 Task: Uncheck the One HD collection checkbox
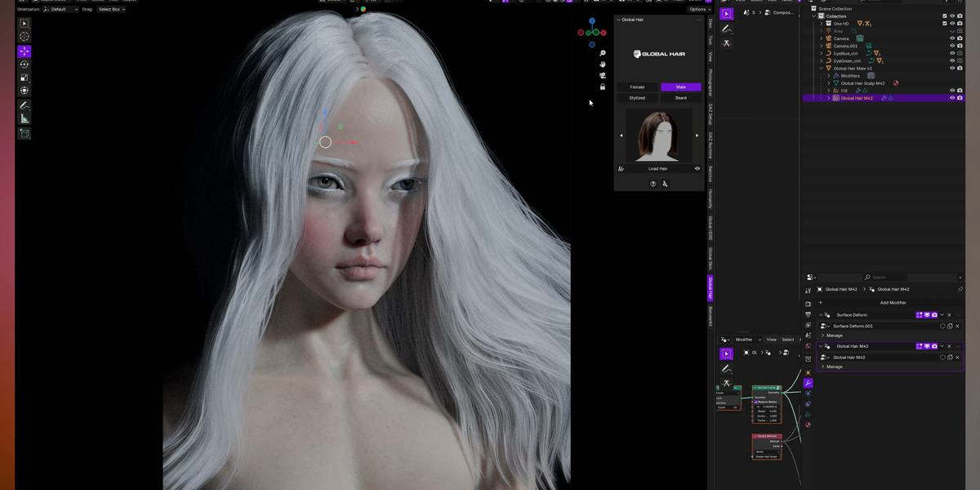point(944,23)
